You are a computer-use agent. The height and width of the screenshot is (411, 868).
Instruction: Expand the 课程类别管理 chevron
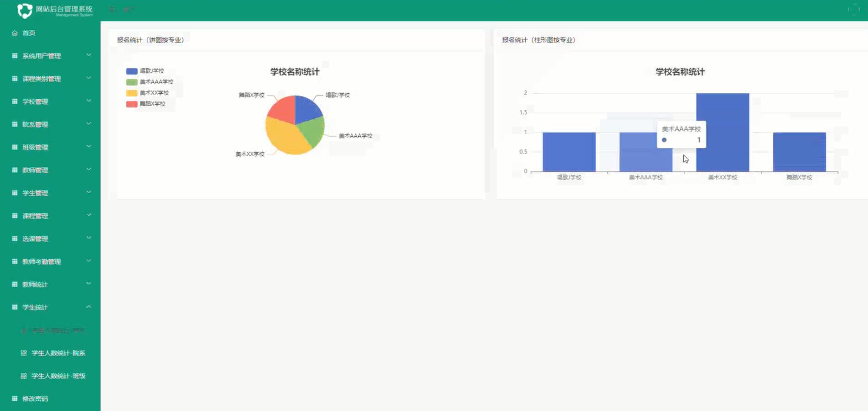[x=89, y=78]
